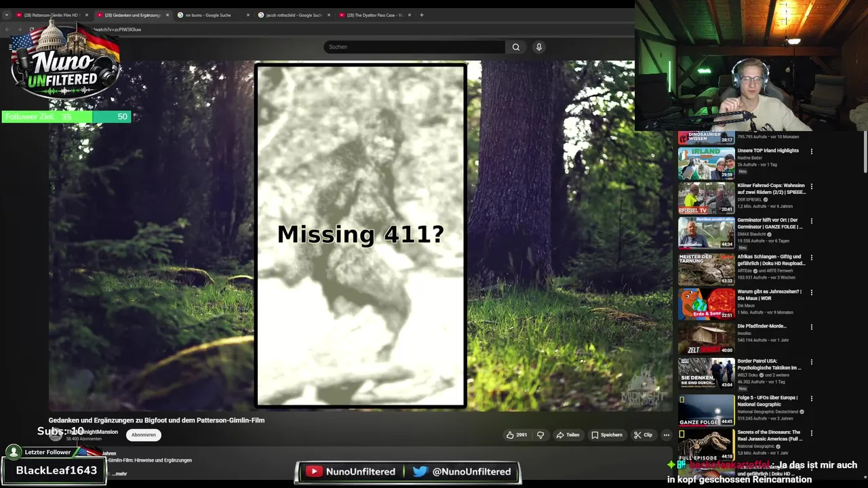Open UFOs über Europa thumbnail

coord(706,410)
